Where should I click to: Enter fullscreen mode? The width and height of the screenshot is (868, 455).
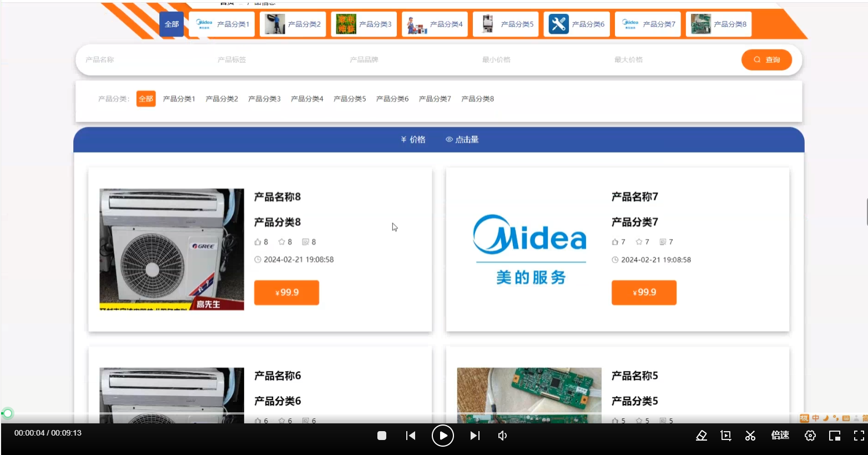pos(859,436)
